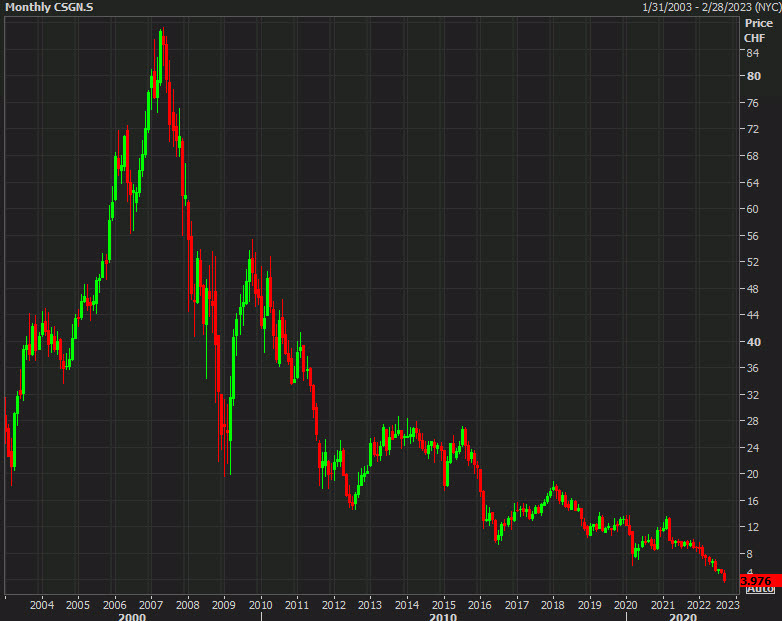Screen dimensions: 782x621
Task: Click the 24 price axis label
Action: [x=753, y=448]
